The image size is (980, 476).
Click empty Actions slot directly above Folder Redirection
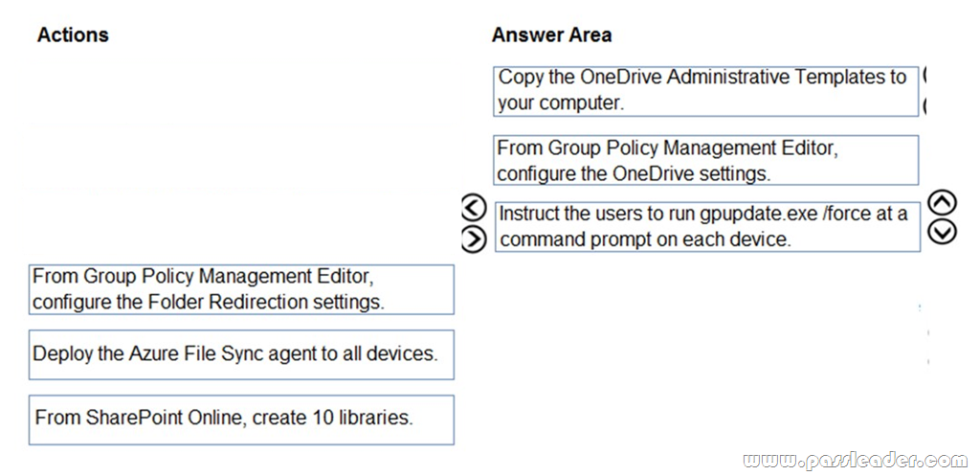click(241, 224)
